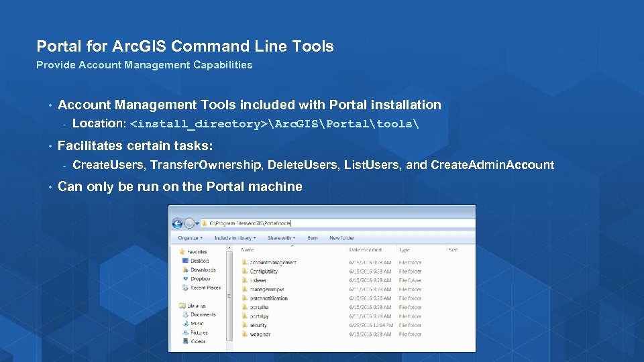Image resolution: width=644 pixels, height=362 pixels.
Task: Click File folder type in webgisdr row
Action: 410,334
